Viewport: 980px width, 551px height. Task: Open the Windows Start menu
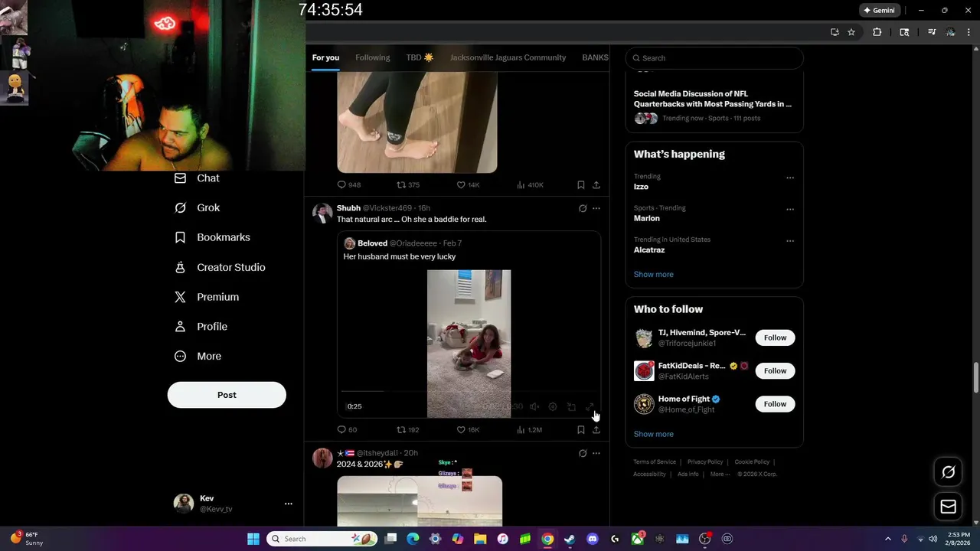[x=253, y=539]
